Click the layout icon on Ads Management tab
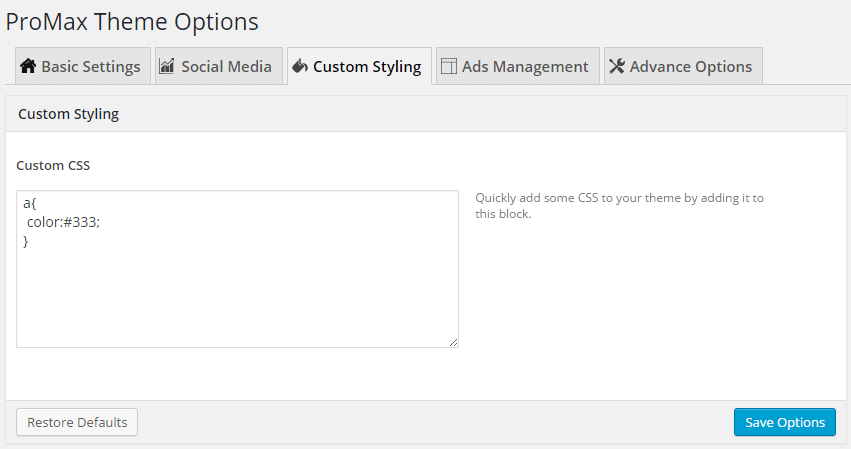The width and height of the screenshot is (851, 449). pos(449,66)
